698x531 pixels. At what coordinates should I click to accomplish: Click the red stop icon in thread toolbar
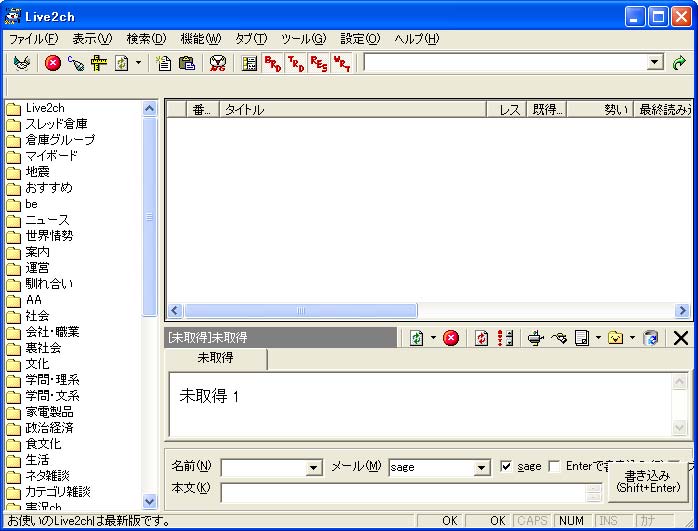[x=451, y=338]
